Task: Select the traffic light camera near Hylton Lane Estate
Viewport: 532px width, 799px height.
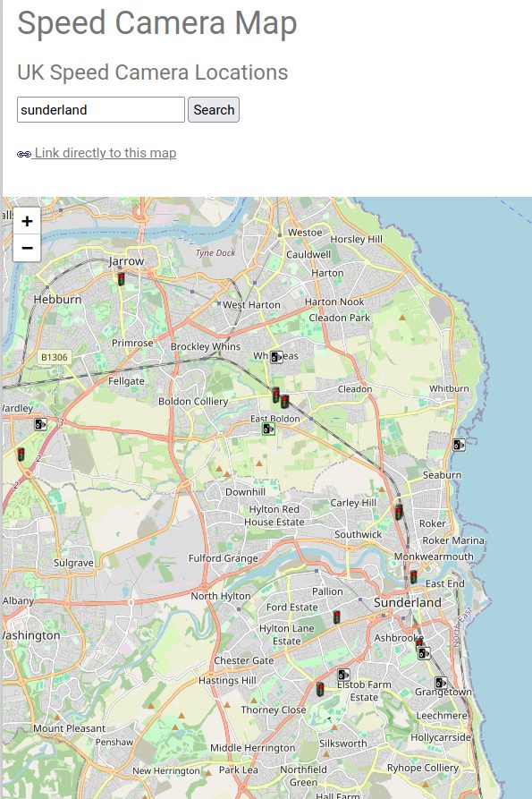Action: pyautogui.click(x=336, y=617)
